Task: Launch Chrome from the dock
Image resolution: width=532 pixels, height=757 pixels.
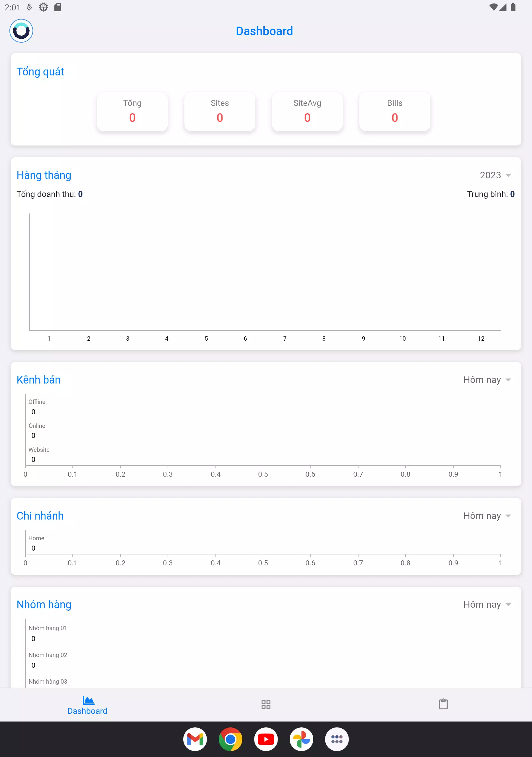Action: [231, 739]
